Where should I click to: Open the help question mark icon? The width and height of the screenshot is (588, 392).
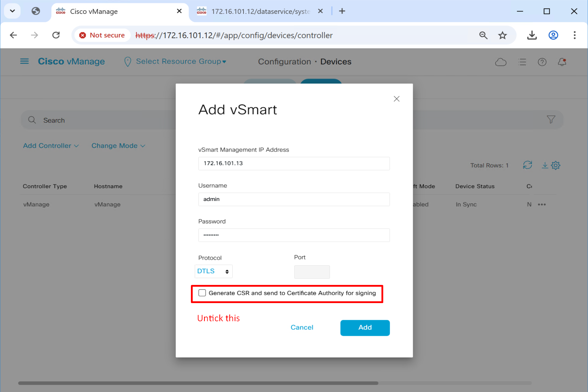[x=542, y=62]
